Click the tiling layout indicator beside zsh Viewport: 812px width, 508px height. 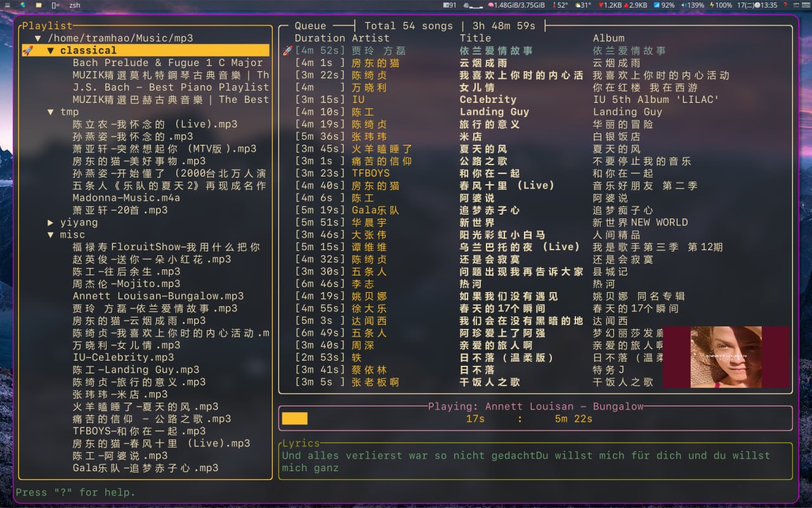tap(56, 5)
